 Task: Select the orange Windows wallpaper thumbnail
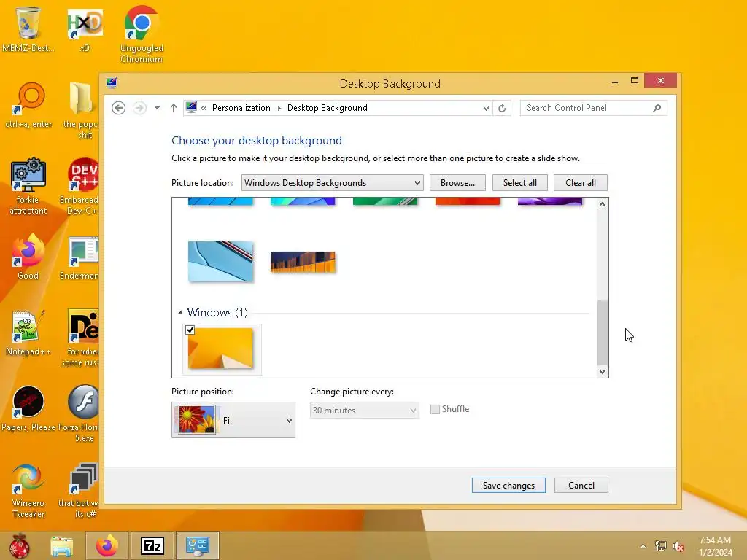[x=220, y=348]
